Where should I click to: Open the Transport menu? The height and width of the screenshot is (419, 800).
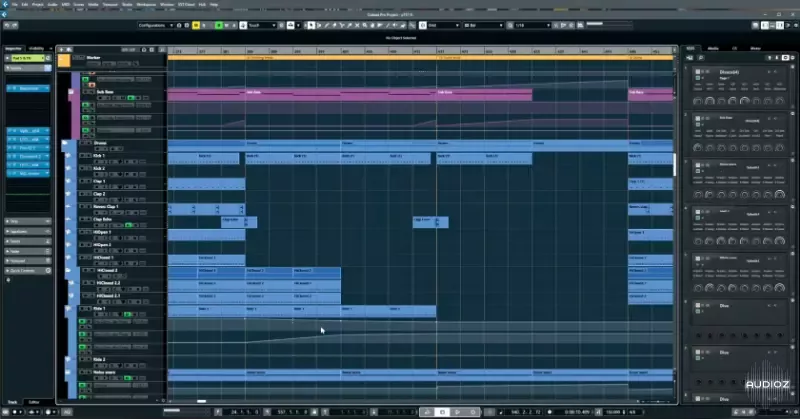(x=110, y=4)
